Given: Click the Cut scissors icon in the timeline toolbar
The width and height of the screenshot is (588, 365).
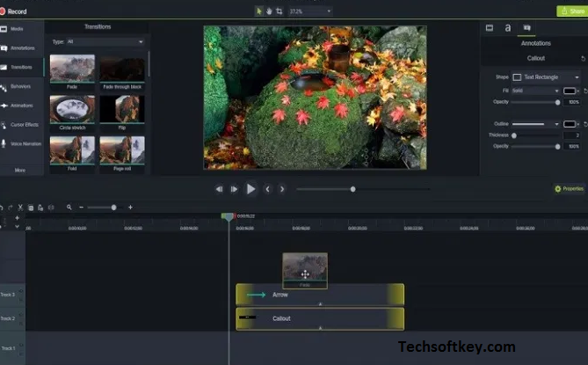Looking at the screenshot, I should coord(20,208).
